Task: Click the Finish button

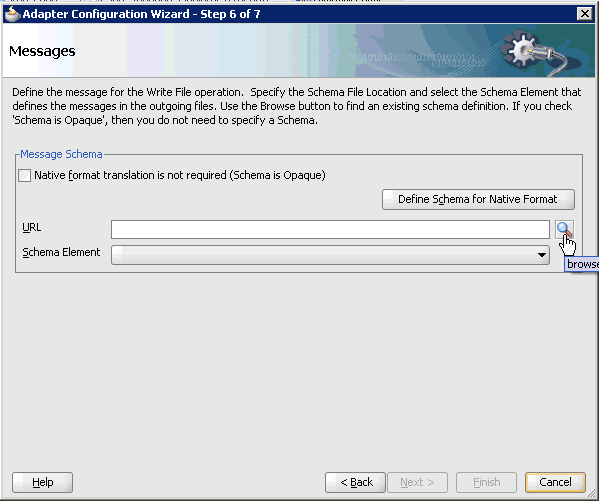Action: [x=486, y=482]
